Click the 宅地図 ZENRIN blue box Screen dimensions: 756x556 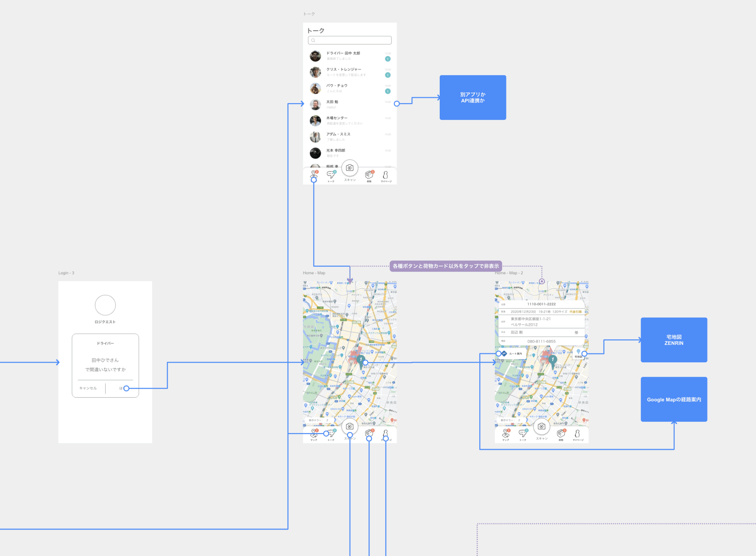674,340
